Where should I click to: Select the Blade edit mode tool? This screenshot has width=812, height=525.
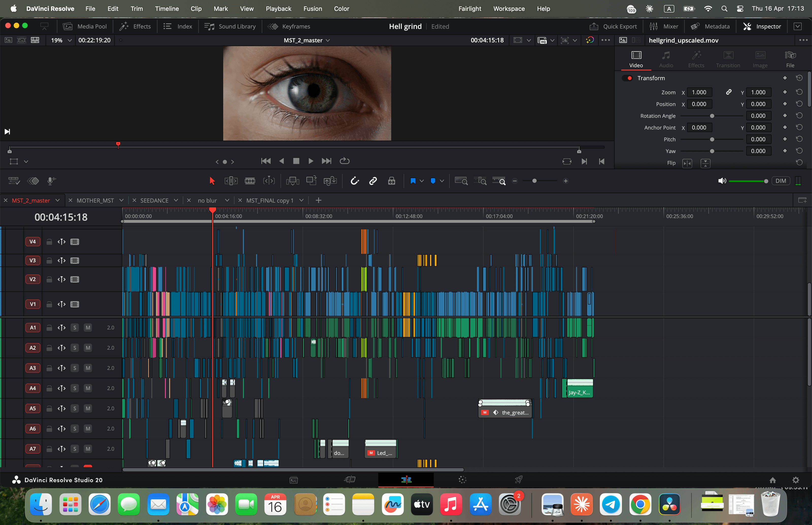pyautogui.click(x=249, y=181)
